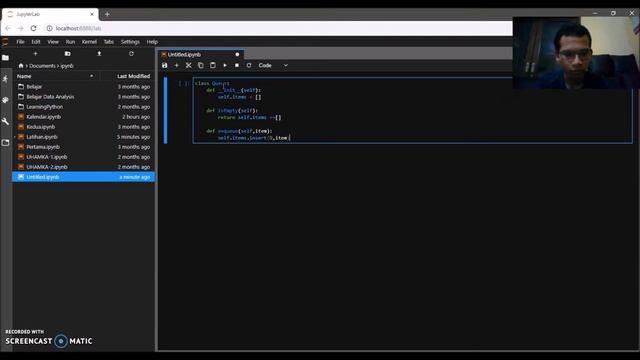Interrupt the kernel with the stop icon

pos(237,65)
